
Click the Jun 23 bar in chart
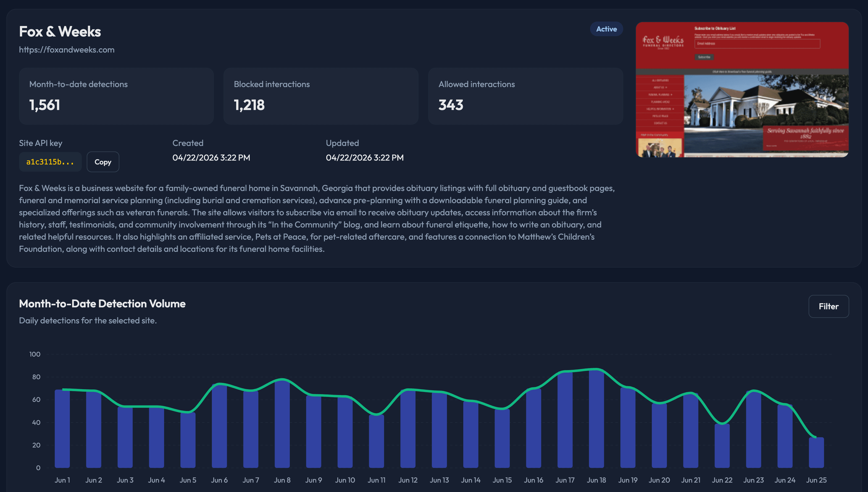pos(753,429)
